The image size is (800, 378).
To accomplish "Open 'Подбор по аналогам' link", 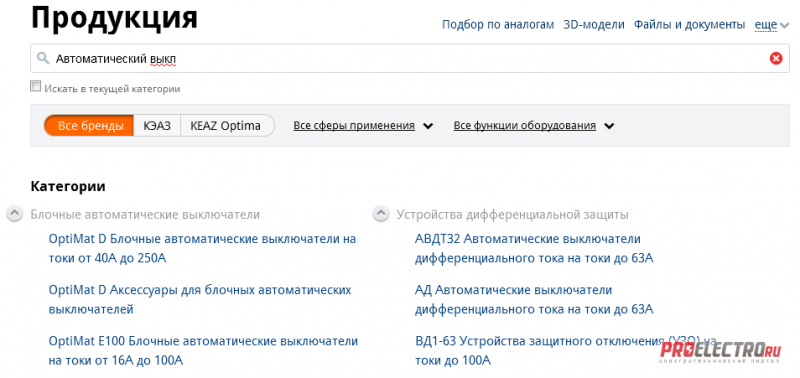I will click(497, 24).
